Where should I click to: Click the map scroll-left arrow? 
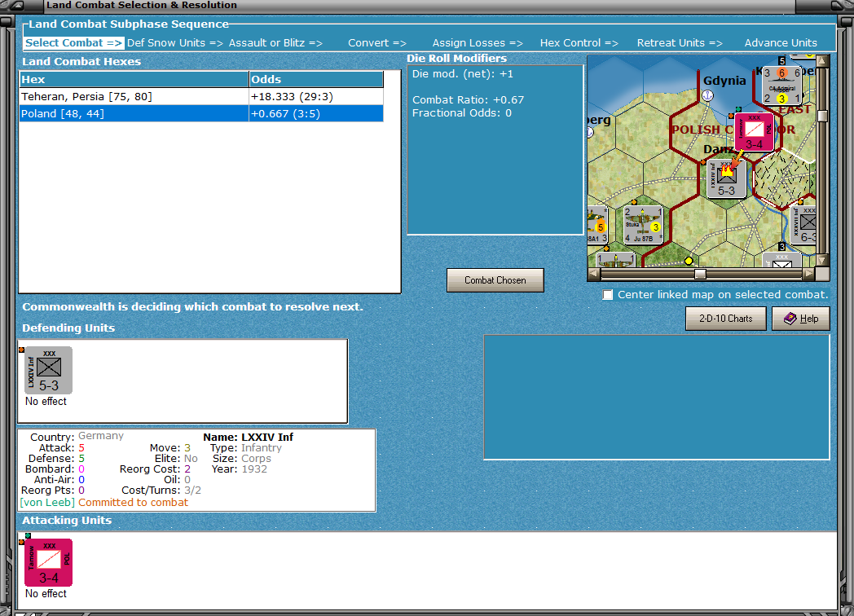(594, 274)
